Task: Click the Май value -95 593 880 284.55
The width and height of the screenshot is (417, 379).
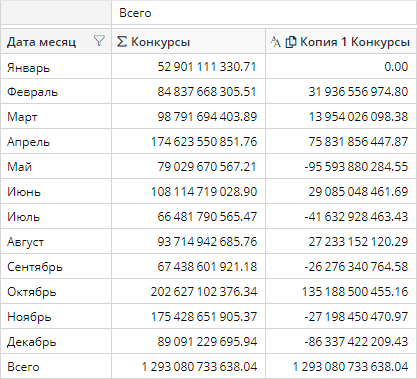Action: click(x=356, y=167)
